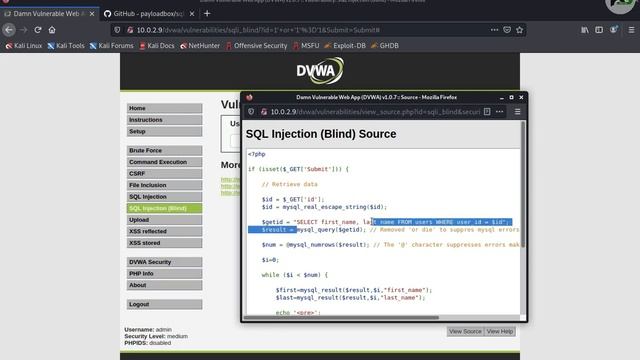Open Offensive Security bookmark
The image size is (640, 360).
[x=256, y=46]
